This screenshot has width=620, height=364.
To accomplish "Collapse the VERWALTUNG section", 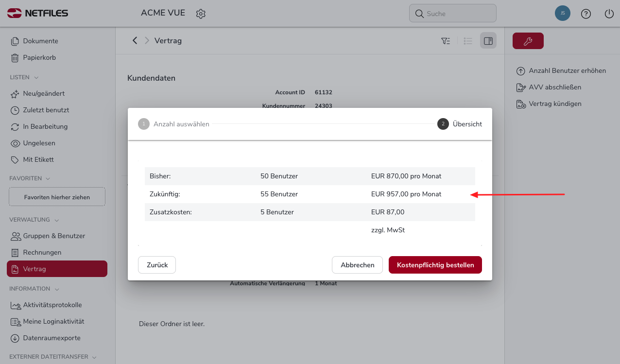I will [x=56, y=220].
